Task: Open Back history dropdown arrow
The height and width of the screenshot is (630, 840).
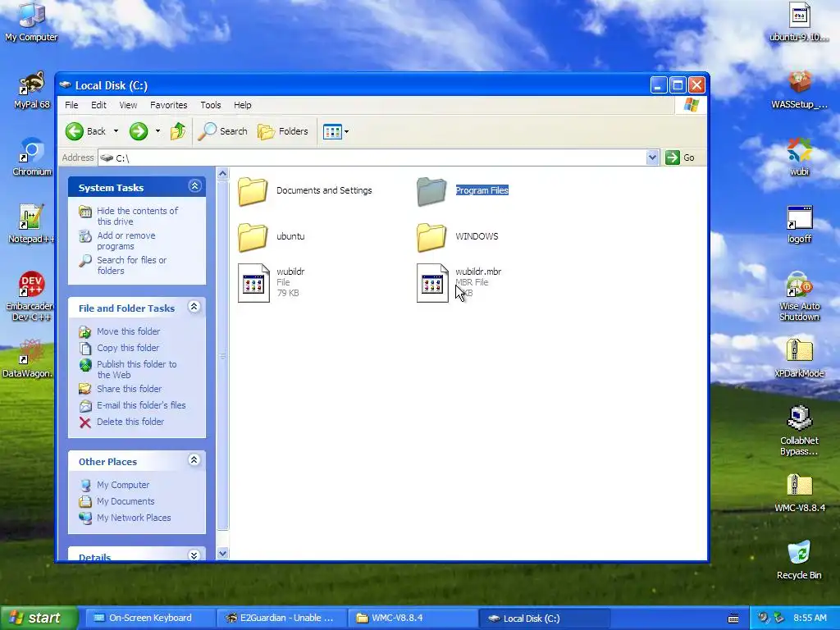Action: 116,131
